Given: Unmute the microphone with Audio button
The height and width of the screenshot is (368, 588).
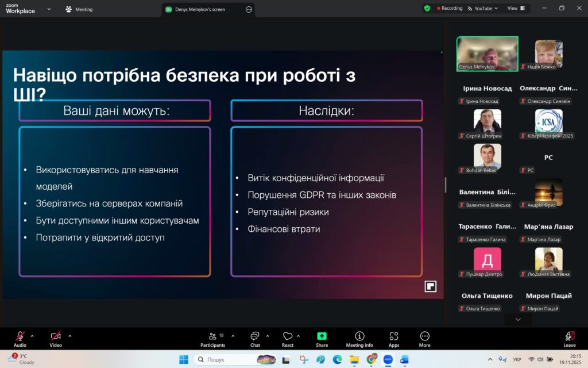Looking at the screenshot, I should click(20, 338).
